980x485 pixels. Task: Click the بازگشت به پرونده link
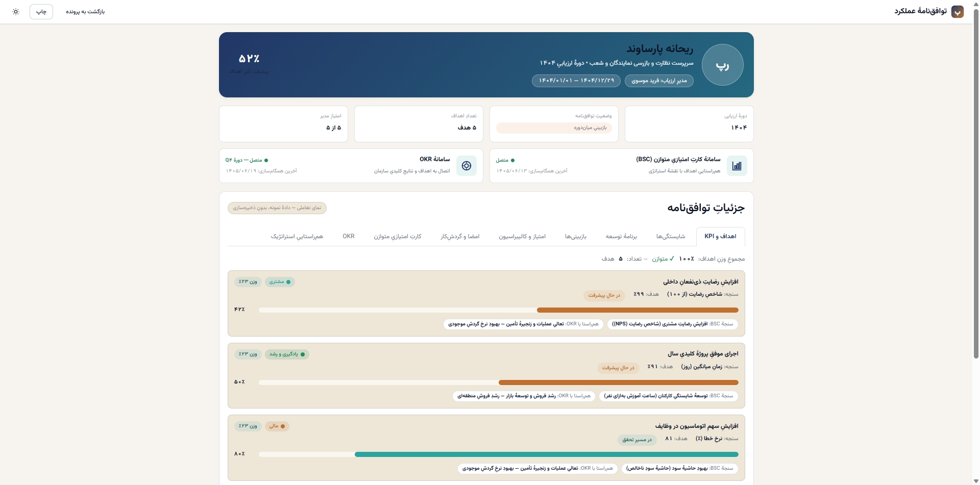point(85,12)
